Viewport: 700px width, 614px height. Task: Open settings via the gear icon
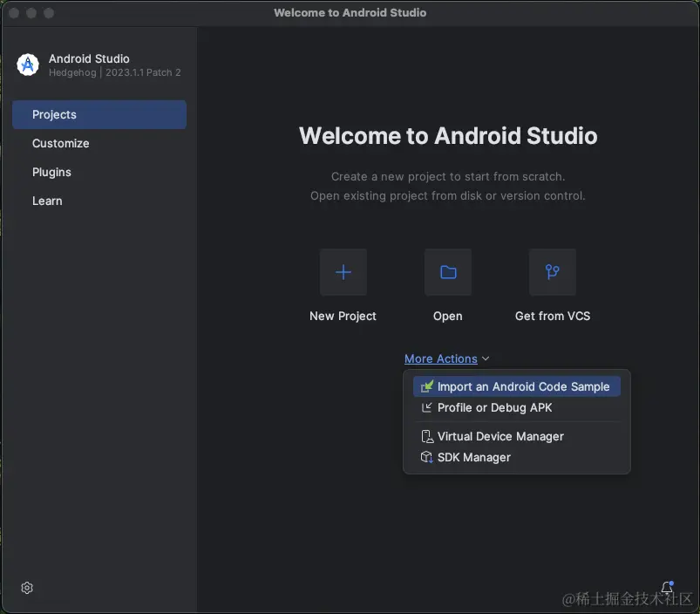[x=27, y=588]
